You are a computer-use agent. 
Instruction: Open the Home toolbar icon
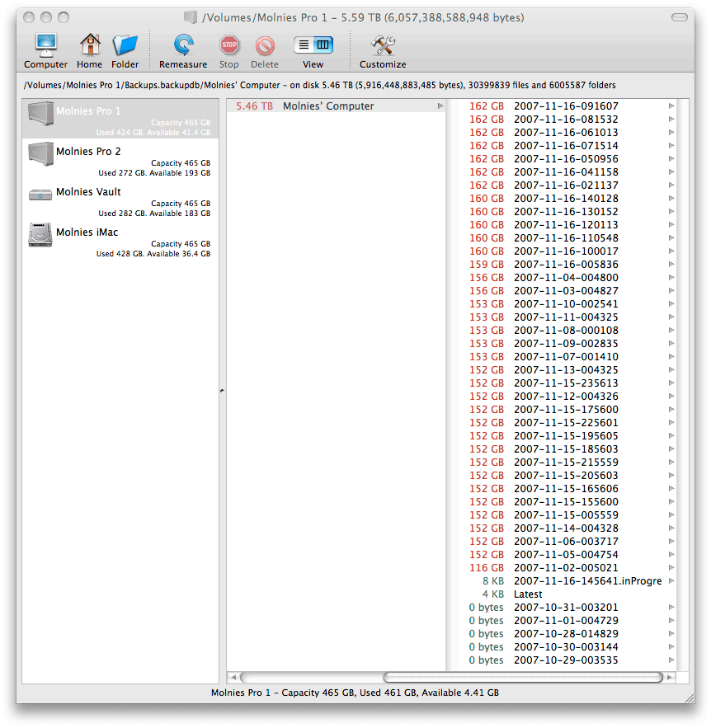[x=89, y=45]
